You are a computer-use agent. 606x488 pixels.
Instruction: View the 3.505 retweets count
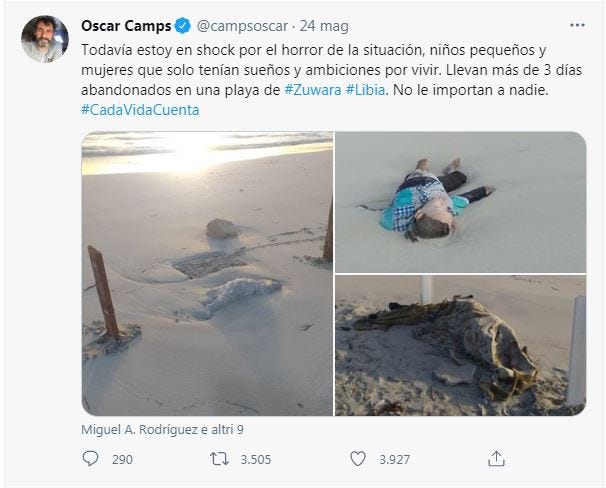[x=256, y=459]
